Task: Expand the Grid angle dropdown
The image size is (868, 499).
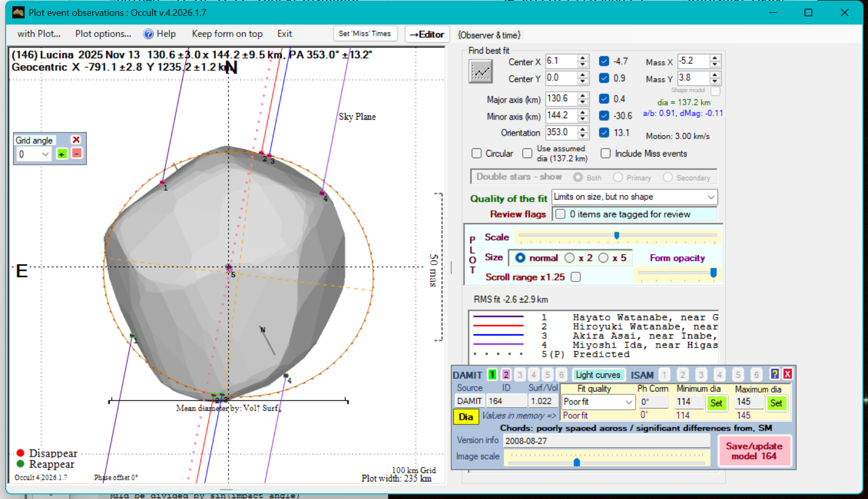Action: pyautogui.click(x=45, y=154)
